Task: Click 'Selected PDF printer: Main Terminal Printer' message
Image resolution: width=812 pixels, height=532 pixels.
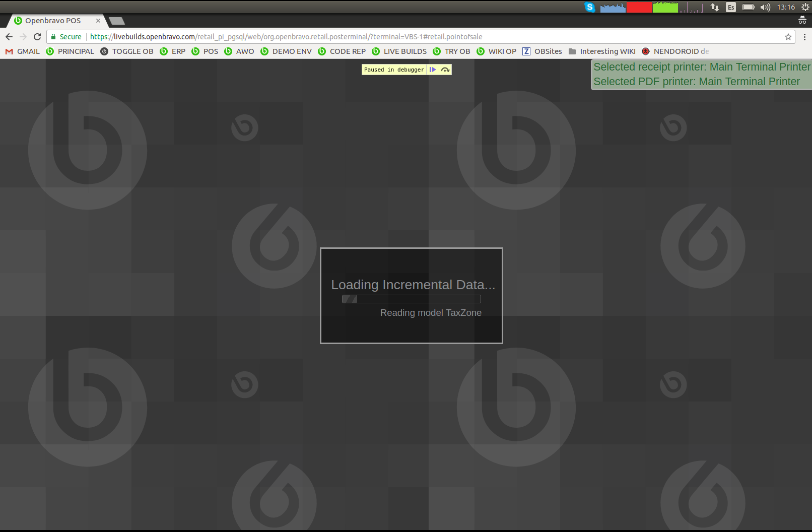Action: click(697, 82)
